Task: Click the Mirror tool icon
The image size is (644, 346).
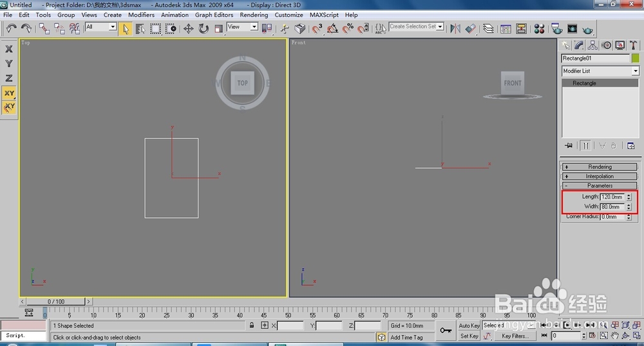Action: click(455, 29)
